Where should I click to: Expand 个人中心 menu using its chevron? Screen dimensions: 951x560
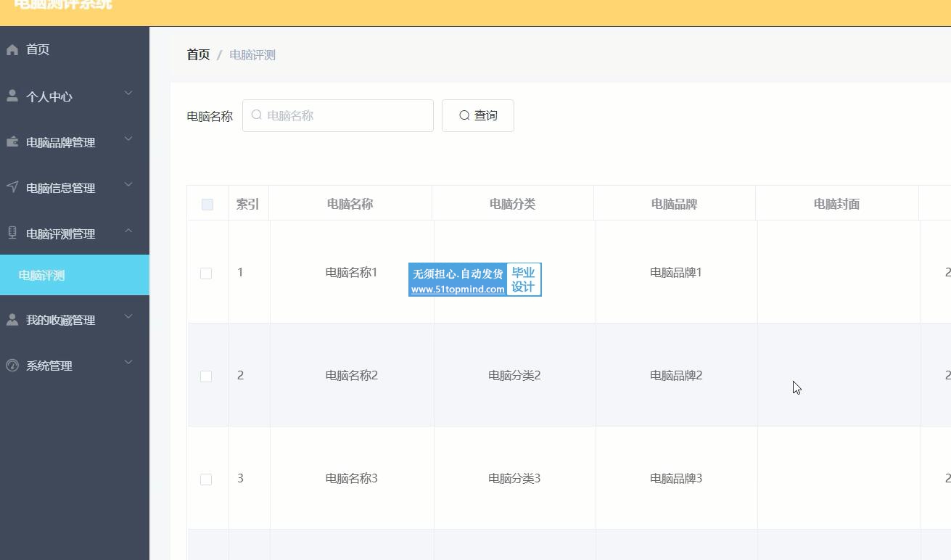click(x=128, y=94)
